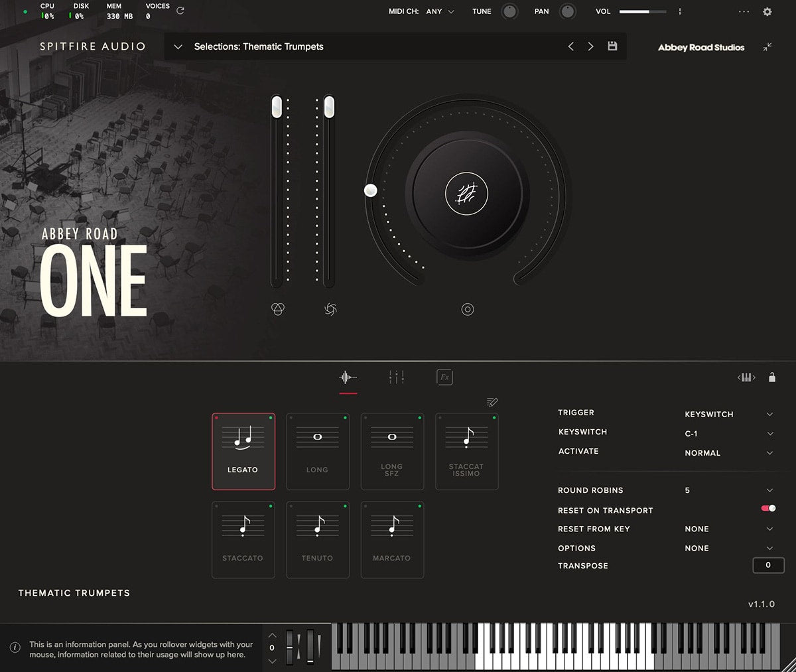Toggle the Reset on Transport switch
The width and height of the screenshot is (796, 672).
pyautogui.click(x=768, y=509)
